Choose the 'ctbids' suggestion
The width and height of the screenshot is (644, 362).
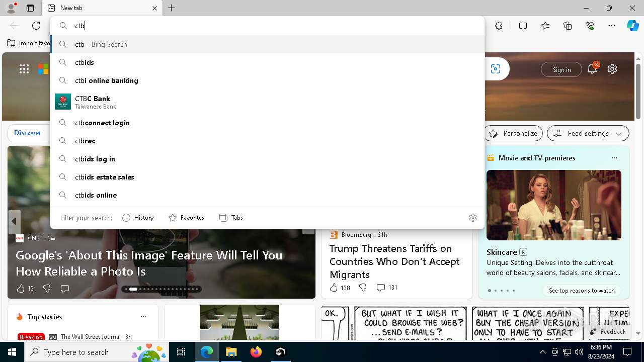(x=267, y=62)
